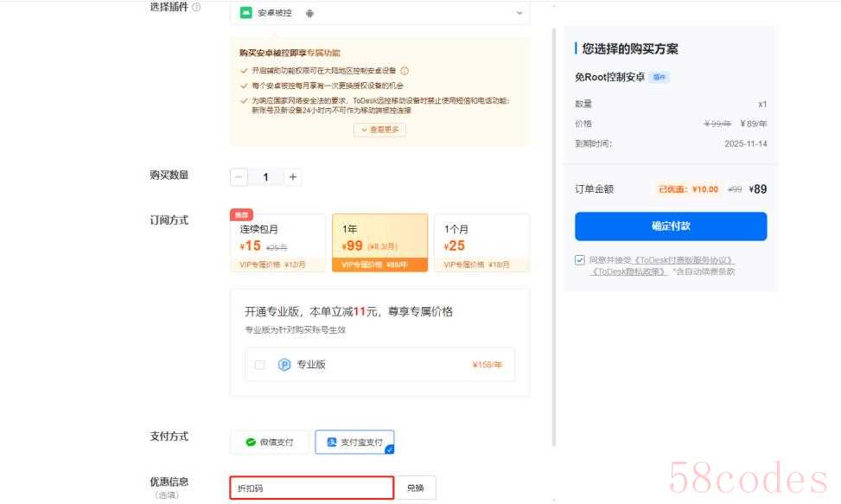Click the info icon after 控制安卓设备
Image resolution: width=841 pixels, height=504 pixels.
point(405,71)
